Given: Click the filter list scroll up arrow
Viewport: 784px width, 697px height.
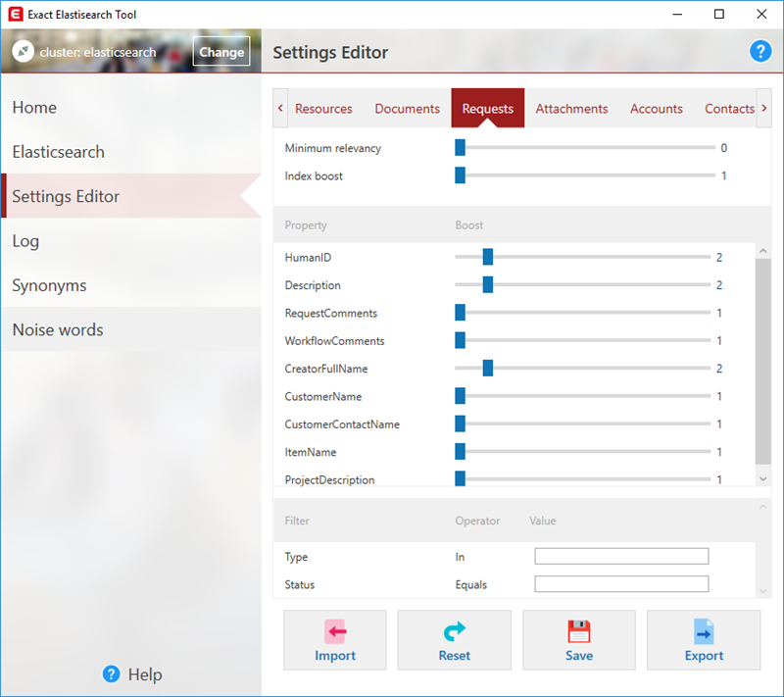Looking at the screenshot, I should pyautogui.click(x=763, y=507).
